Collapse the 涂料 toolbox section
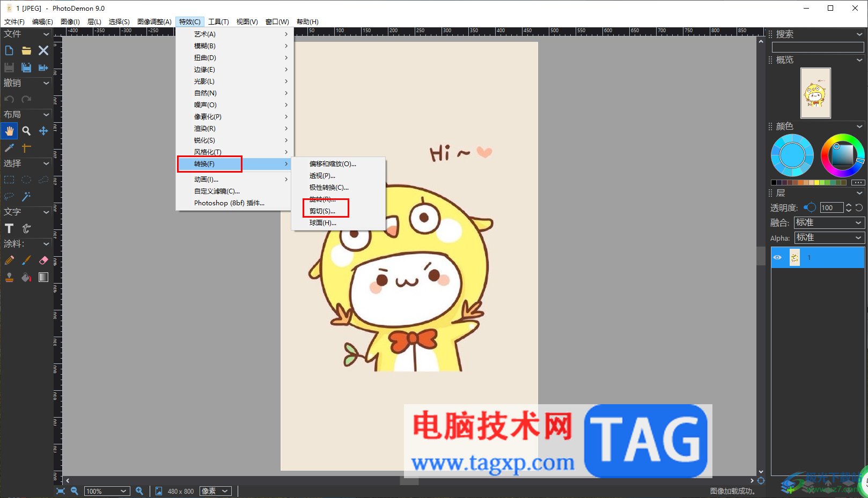The image size is (868, 498). (x=46, y=244)
